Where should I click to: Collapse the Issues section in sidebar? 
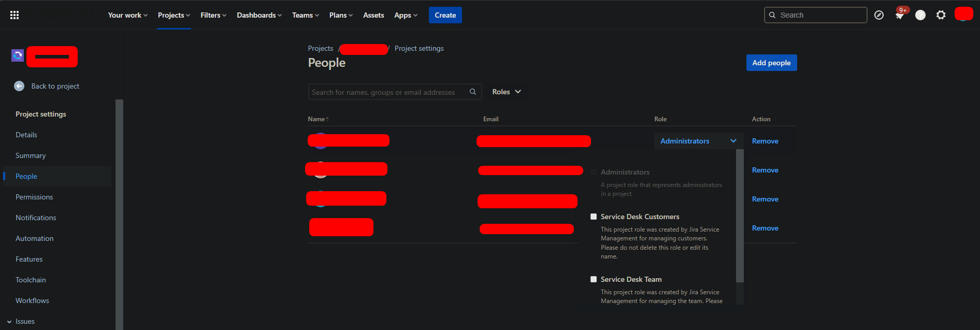[x=9, y=322]
